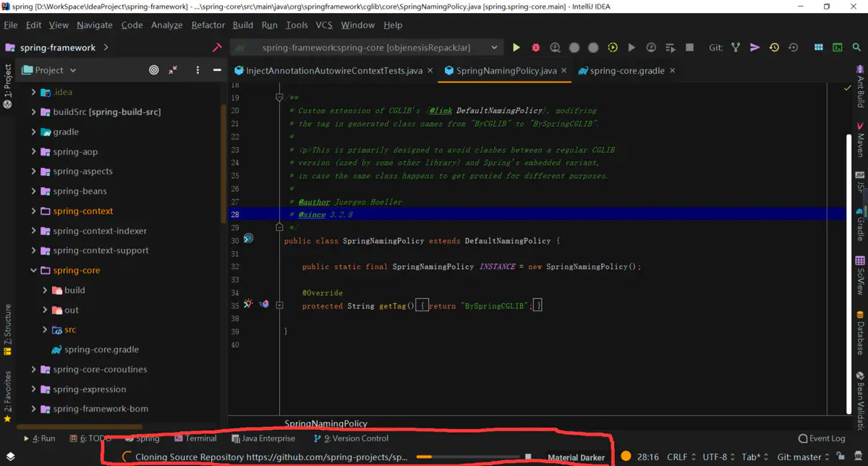Expand the buildSrc module node
The image size is (868, 466).
click(33, 112)
